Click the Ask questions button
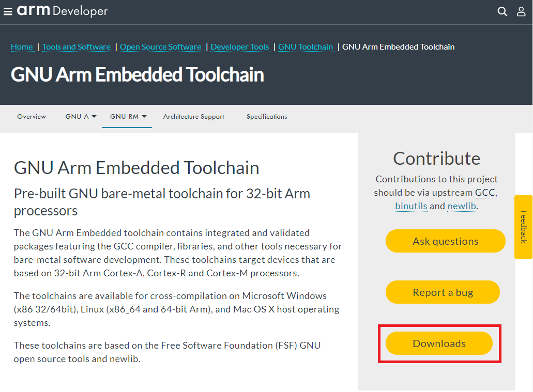The width and height of the screenshot is (533, 392). coord(445,241)
